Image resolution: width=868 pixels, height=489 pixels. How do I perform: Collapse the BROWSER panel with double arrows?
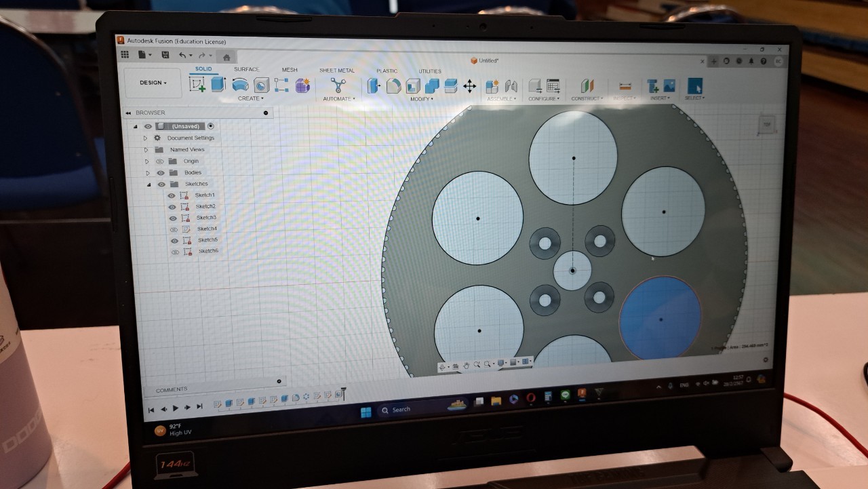pyautogui.click(x=128, y=113)
